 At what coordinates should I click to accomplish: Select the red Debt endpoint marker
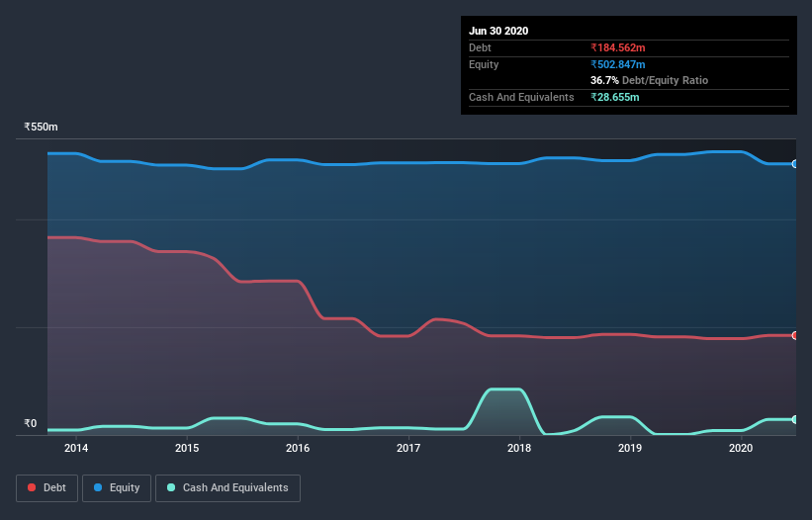point(794,335)
